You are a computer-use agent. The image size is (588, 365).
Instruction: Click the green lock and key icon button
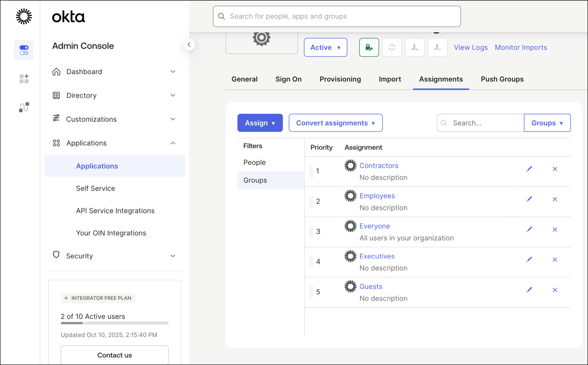click(369, 47)
